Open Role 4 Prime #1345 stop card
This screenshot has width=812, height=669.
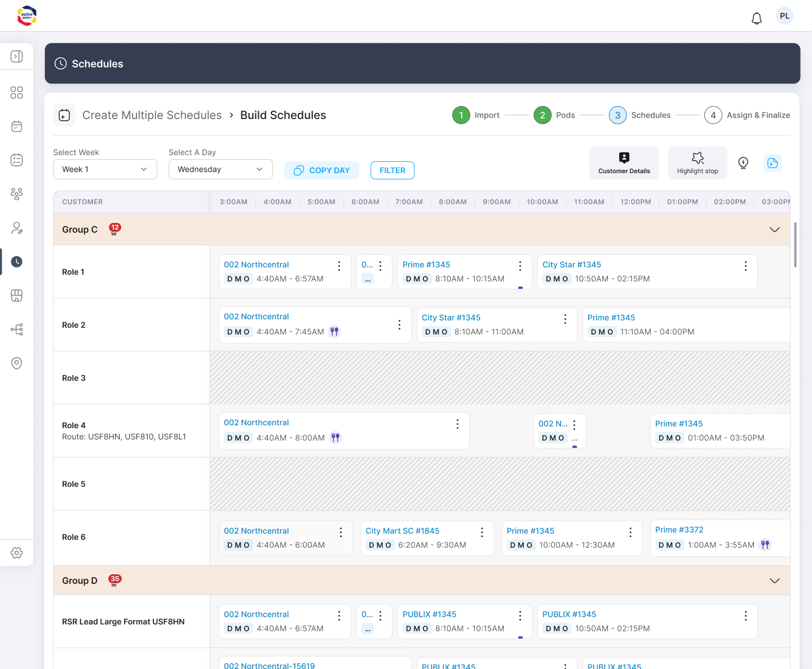tap(720, 430)
